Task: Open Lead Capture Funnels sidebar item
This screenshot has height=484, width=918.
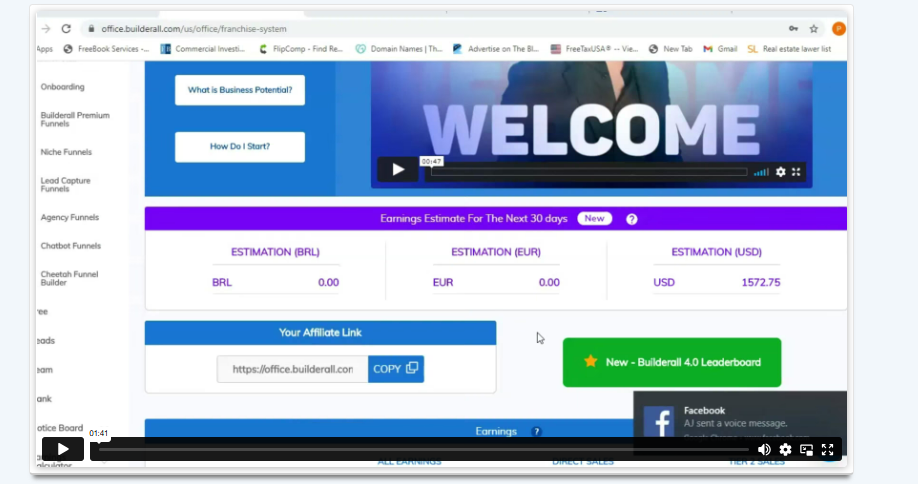Action: 66,185
